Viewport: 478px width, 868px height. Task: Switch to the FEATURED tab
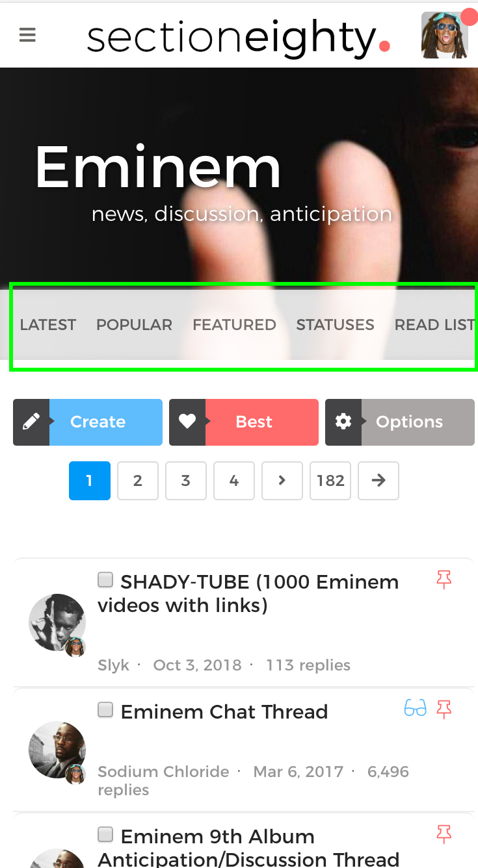(x=234, y=325)
